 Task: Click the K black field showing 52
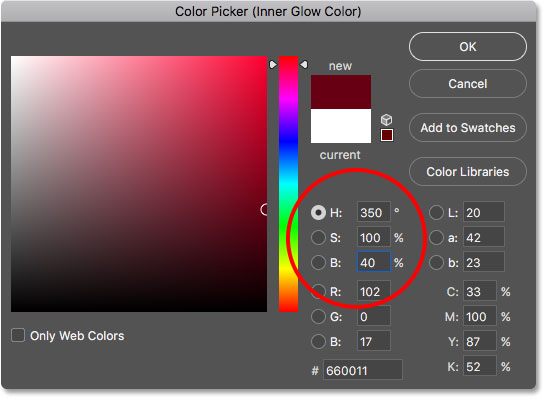[x=480, y=366]
